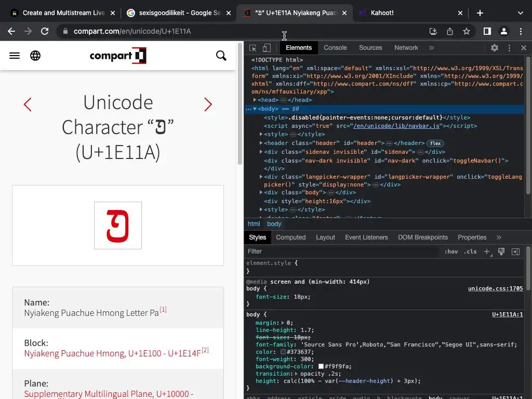Show more DevTools tabs chevron
The width and height of the screenshot is (532, 399).
[x=431, y=48]
